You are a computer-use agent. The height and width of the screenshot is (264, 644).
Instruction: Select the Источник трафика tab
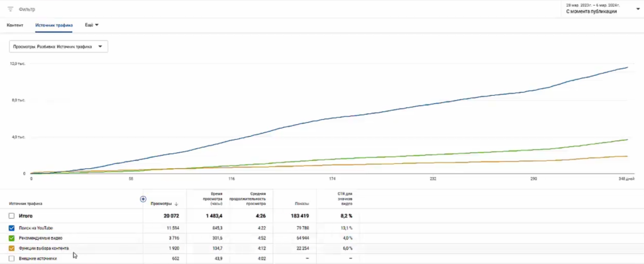54,25
